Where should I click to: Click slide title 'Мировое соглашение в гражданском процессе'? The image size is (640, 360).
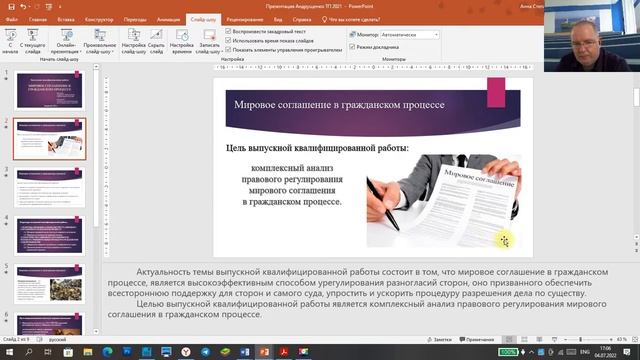tap(339, 105)
